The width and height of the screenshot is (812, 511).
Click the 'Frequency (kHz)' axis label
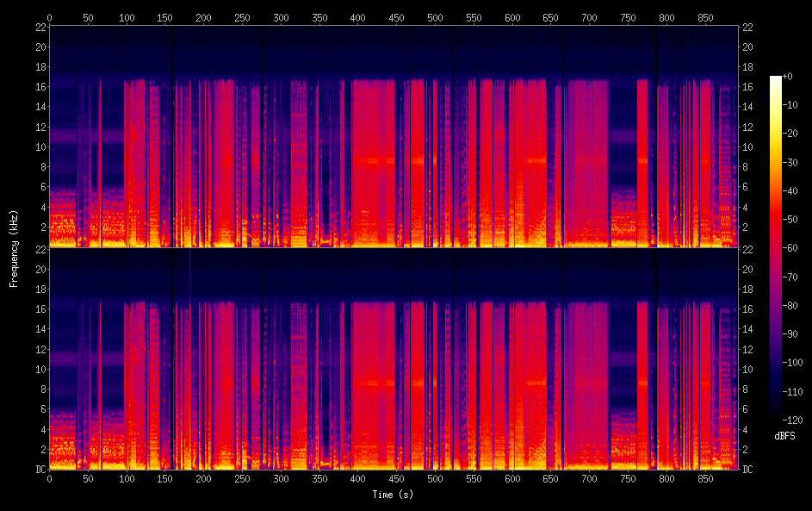point(14,247)
